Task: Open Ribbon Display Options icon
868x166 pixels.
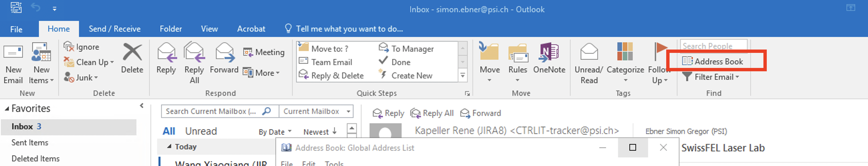Action: click(x=851, y=8)
